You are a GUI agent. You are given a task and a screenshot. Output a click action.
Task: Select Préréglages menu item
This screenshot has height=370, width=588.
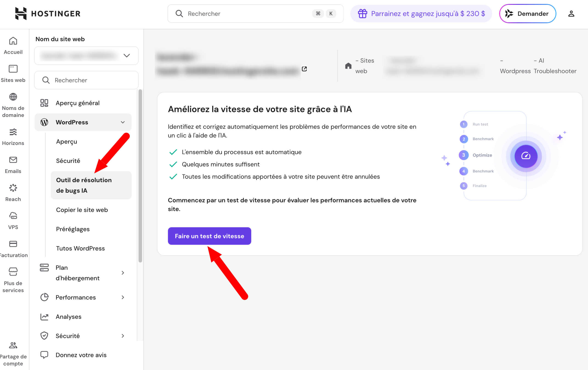click(x=73, y=229)
